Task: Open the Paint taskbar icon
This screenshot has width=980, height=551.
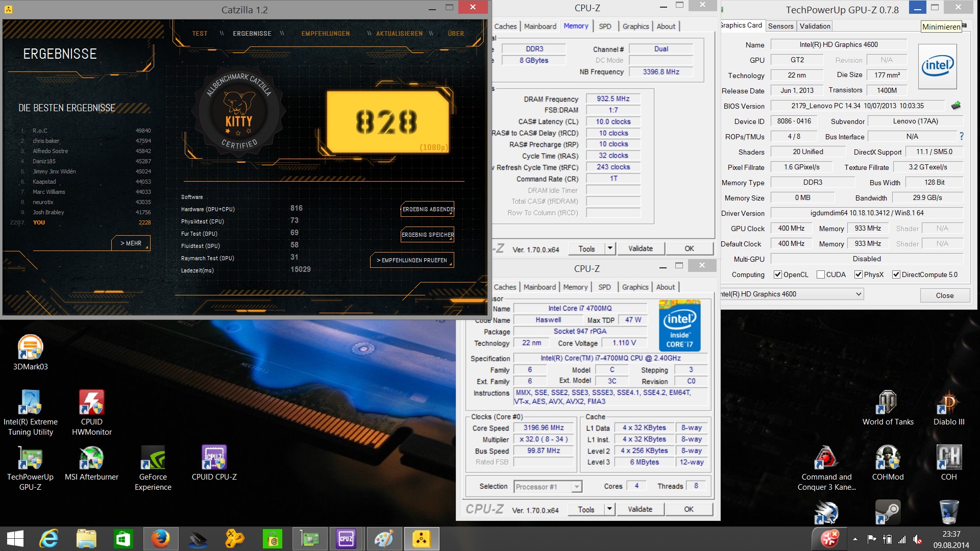Action: [384, 539]
